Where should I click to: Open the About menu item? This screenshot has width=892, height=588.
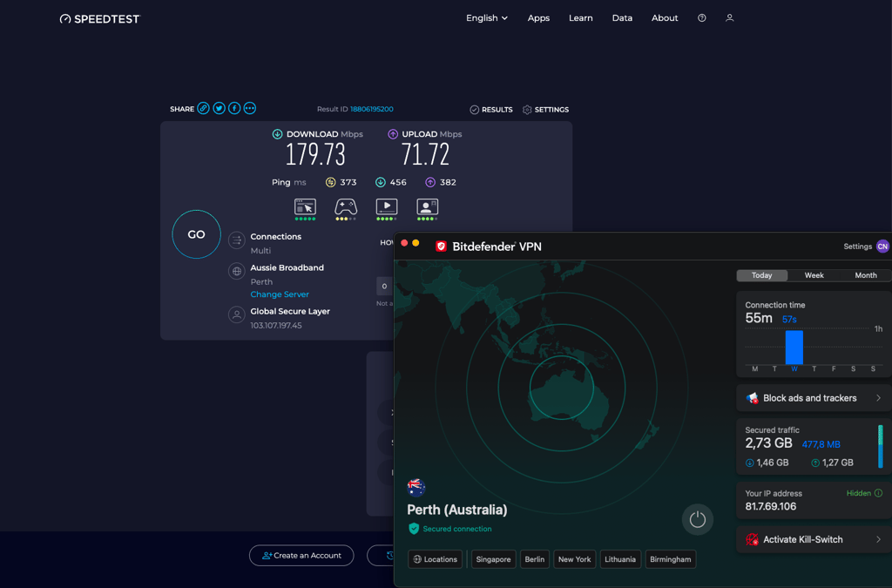click(x=665, y=18)
